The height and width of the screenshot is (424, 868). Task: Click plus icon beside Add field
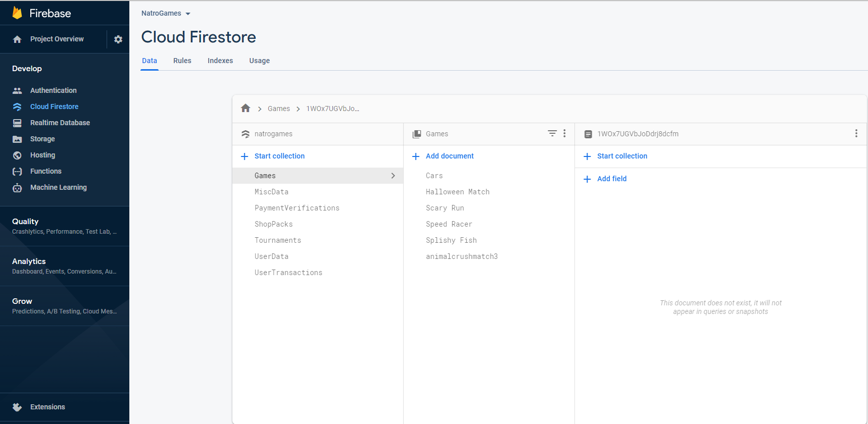point(587,179)
